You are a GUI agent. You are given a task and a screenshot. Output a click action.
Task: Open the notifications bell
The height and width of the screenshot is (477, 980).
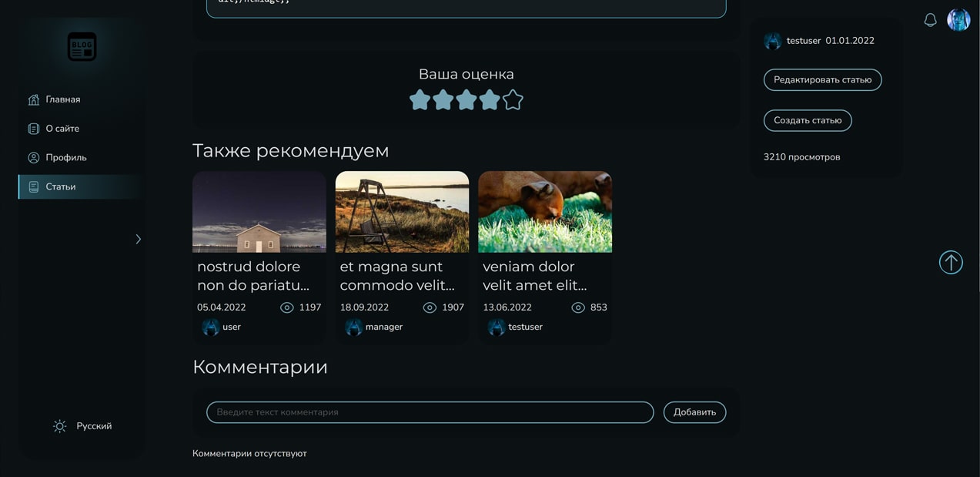point(930,20)
